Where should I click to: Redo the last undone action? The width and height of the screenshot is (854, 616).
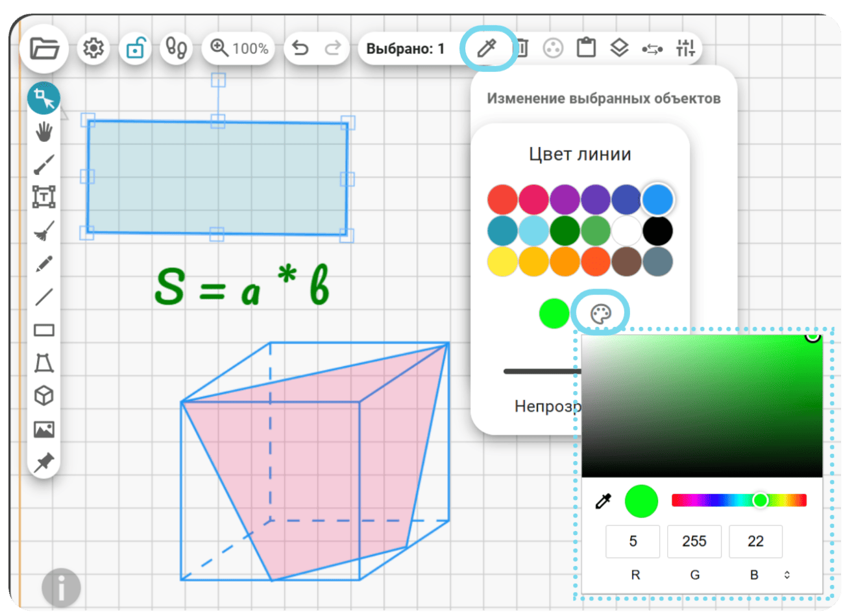point(333,48)
